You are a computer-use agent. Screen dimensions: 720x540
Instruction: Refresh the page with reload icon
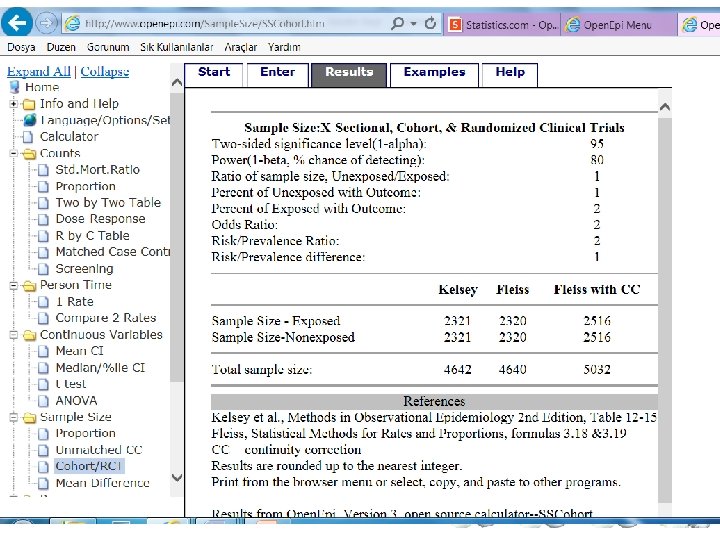click(x=430, y=23)
